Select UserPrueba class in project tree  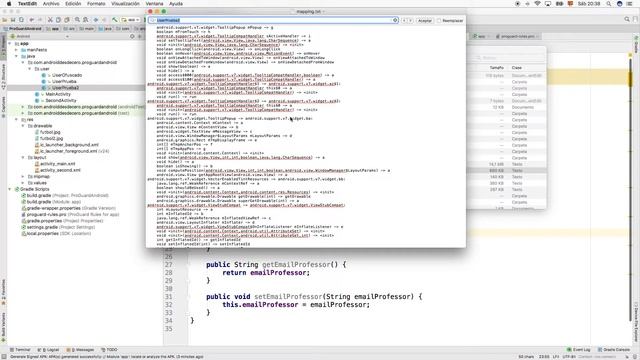(x=64, y=81)
